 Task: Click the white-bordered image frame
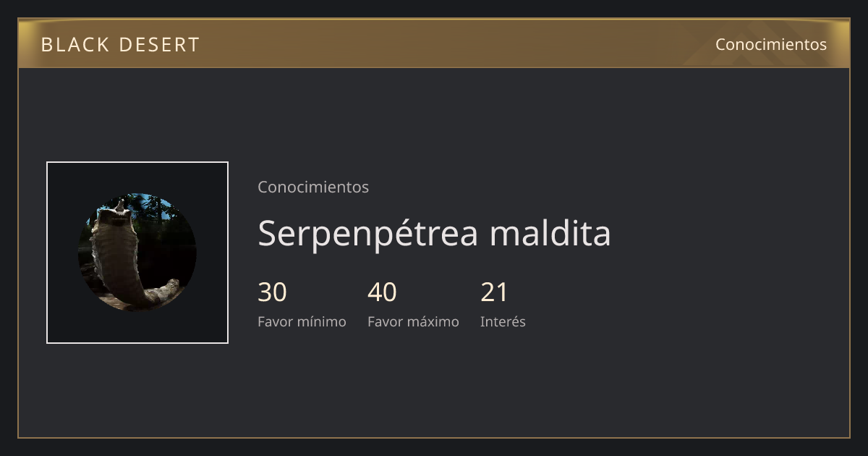137,253
